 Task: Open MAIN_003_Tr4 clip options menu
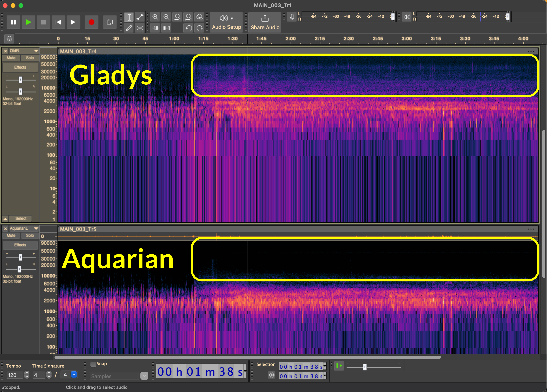pyautogui.click(x=531, y=52)
